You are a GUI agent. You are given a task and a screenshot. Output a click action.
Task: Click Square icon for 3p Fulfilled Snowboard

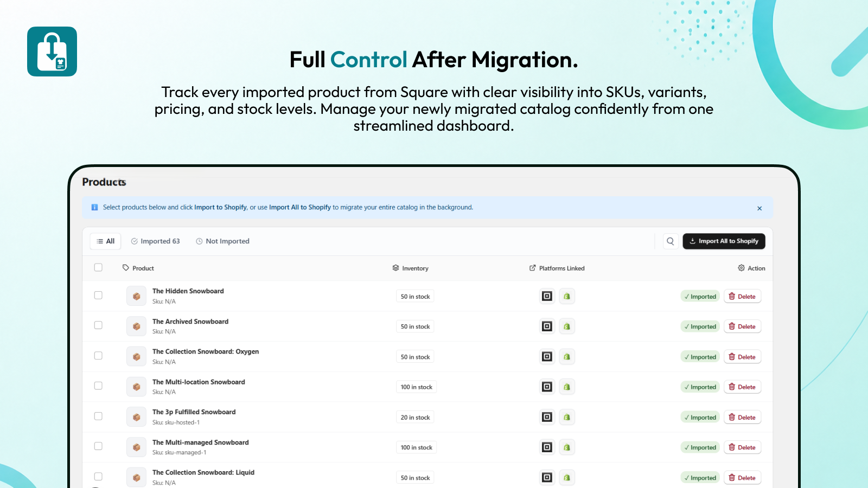coord(547,417)
